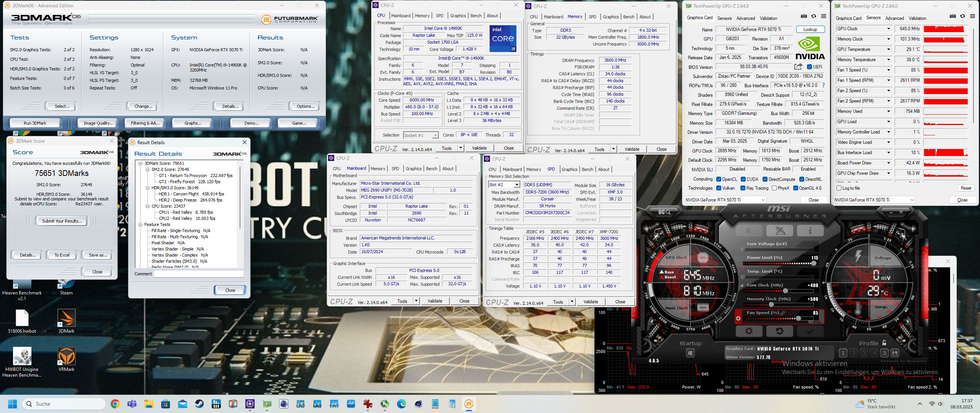
Task: Open GPU selector dropdown in GPU-Z Graphics Card window
Action: 725,200
